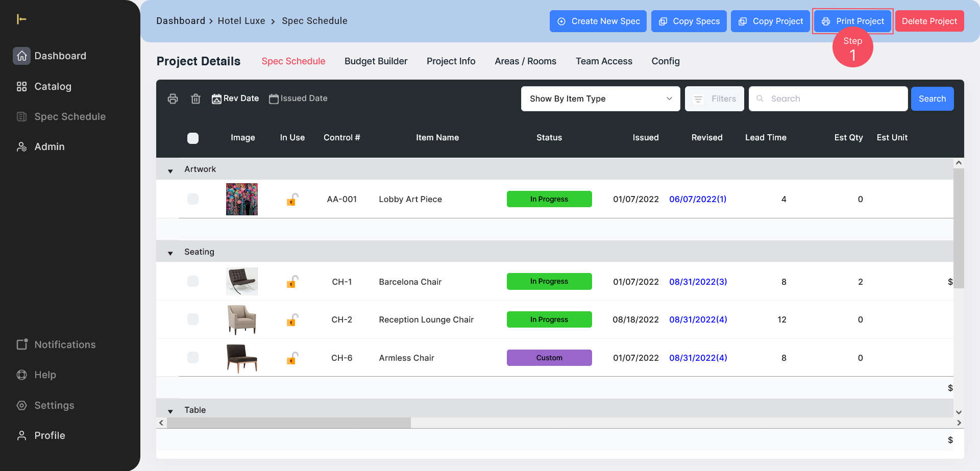Open the Config tab
Image resolution: width=980 pixels, height=471 pixels.
click(x=666, y=61)
